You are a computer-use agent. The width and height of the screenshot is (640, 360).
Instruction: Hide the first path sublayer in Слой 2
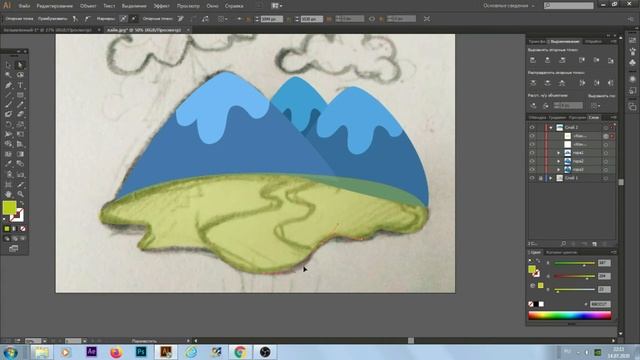pos(532,136)
